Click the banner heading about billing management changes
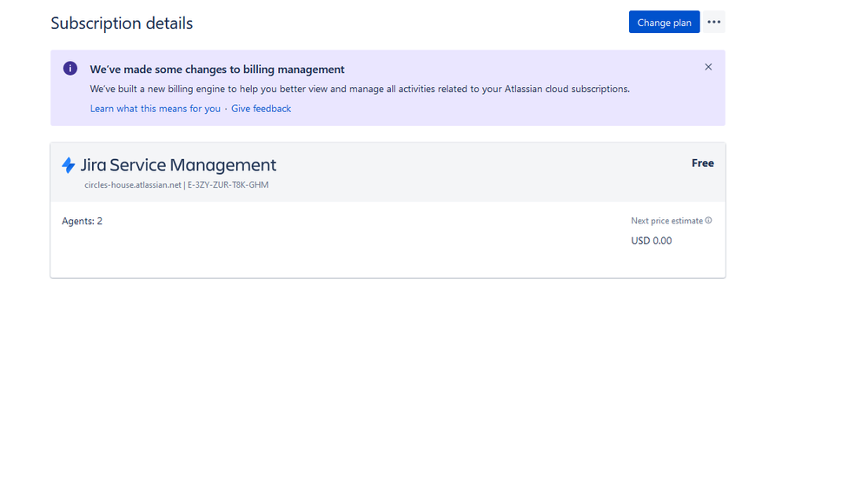868x486 pixels. coord(217,70)
